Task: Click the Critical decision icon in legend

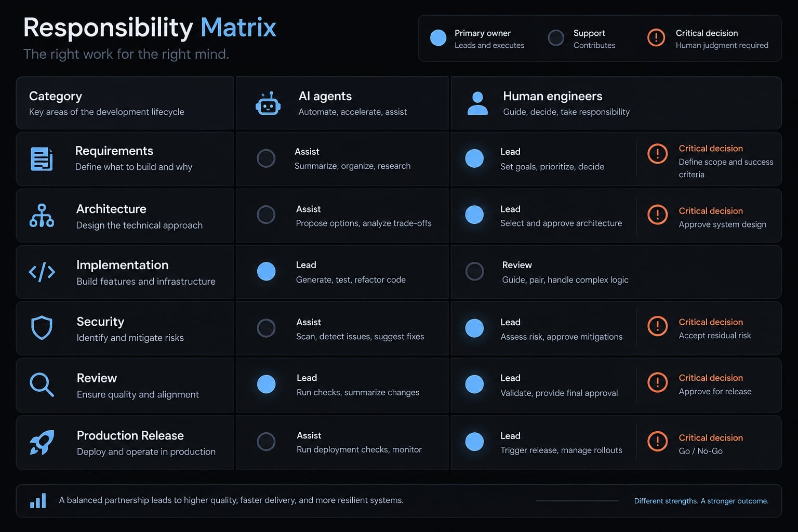Action: click(656, 37)
